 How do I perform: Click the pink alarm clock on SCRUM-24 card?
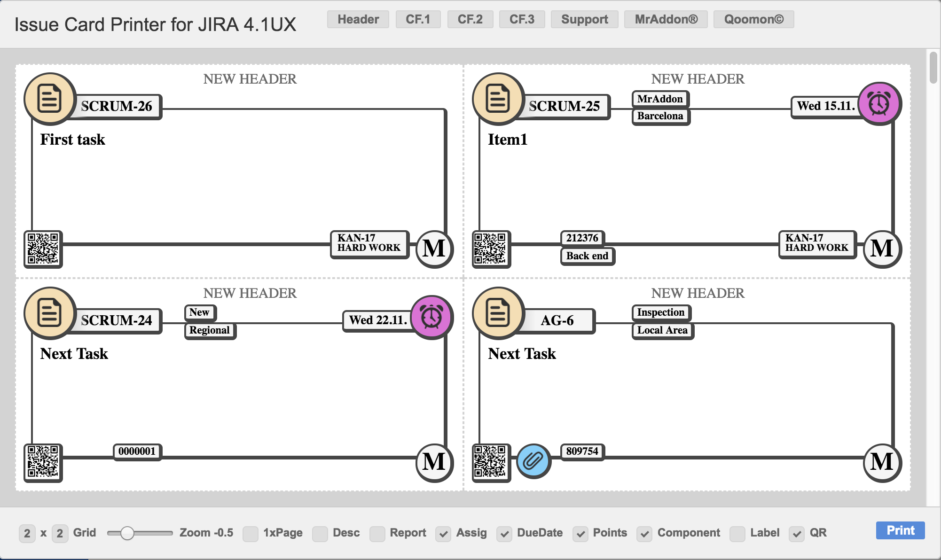(x=431, y=318)
